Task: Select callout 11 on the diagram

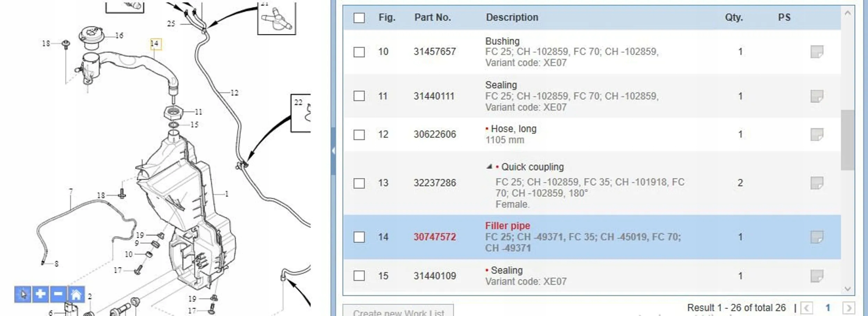Action: pos(198,112)
